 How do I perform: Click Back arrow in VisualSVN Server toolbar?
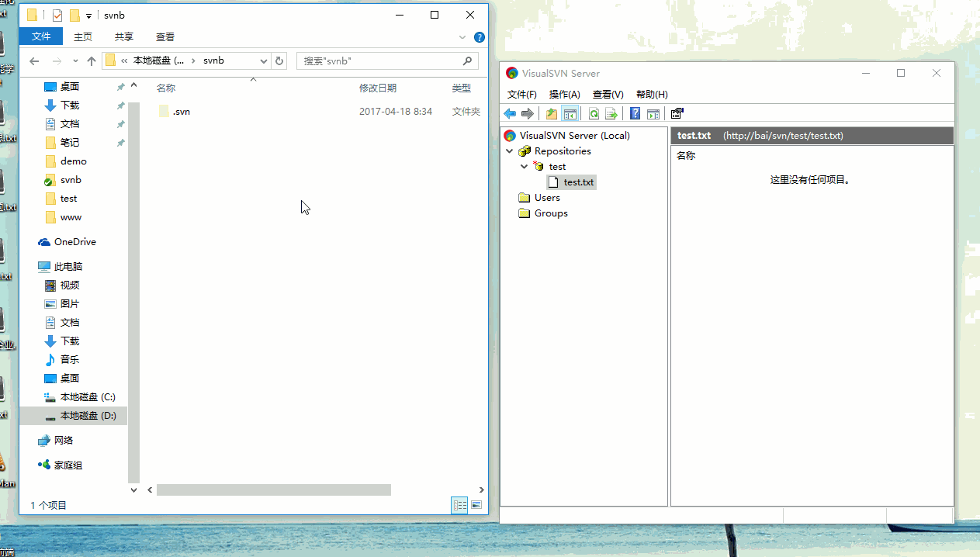coord(510,114)
